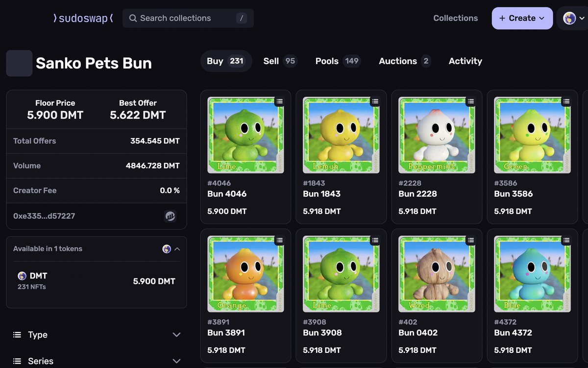Open the Create dropdown menu
The width and height of the screenshot is (588, 368).
tap(522, 18)
